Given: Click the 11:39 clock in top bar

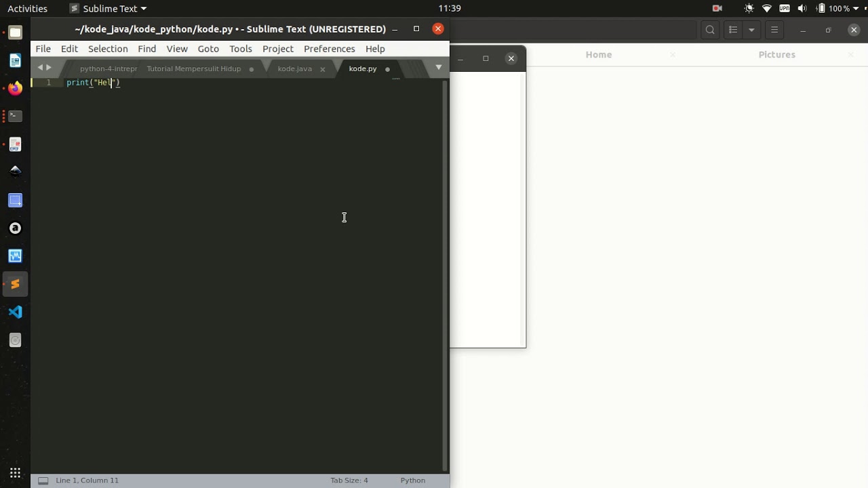Looking at the screenshot, I should tap(450, 8).
